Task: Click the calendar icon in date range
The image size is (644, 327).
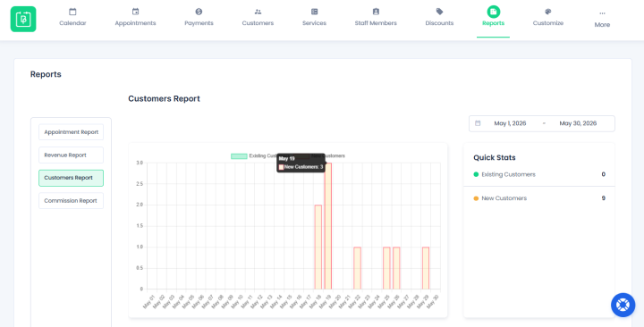Action: coord(478,123)
